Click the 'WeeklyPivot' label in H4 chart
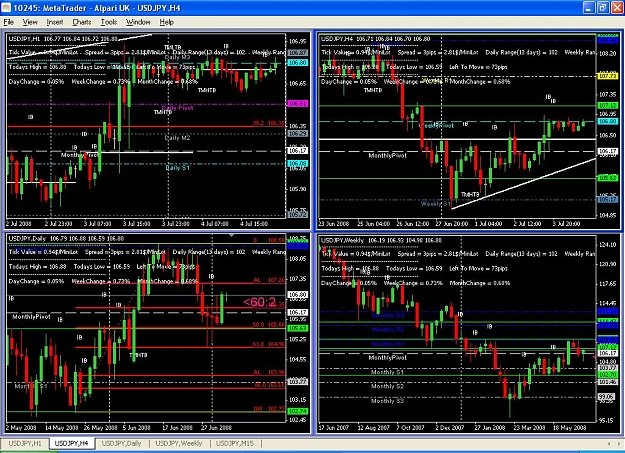The height and width of the screenshot is (453, 625). (x=436, y=126)
